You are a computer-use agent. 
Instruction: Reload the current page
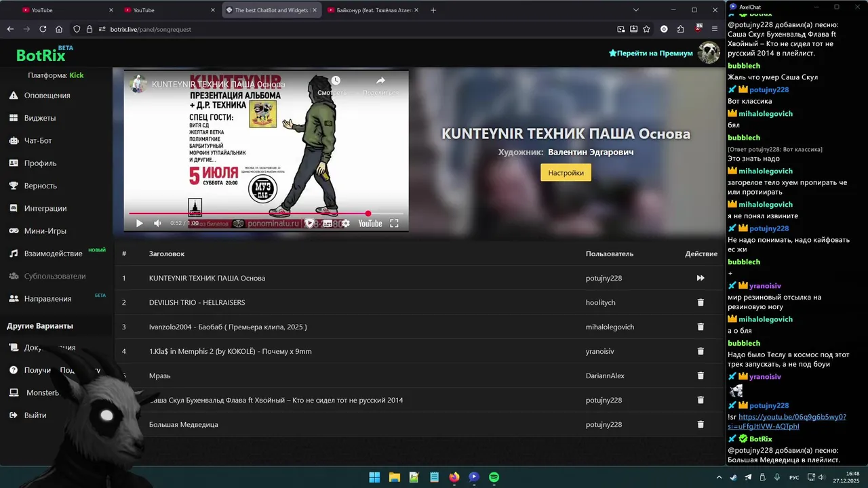click(43, 29)
